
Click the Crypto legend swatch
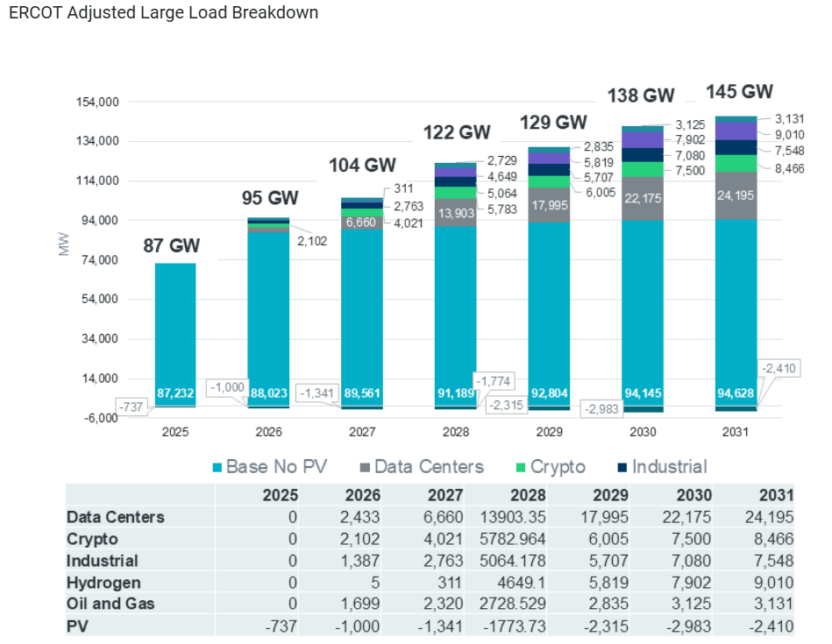click(x=521, y=467)
